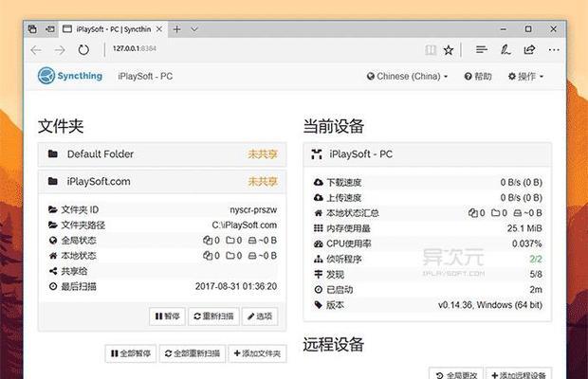Click the 上传速度 upload cloud icon
This screenshot has height=379, width=588.
coord(318,198)
